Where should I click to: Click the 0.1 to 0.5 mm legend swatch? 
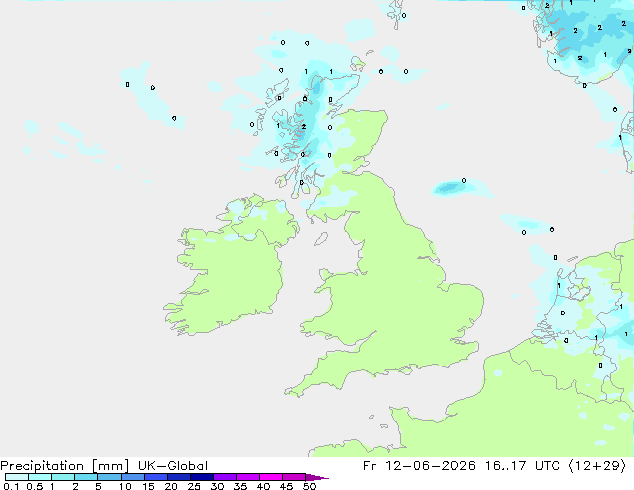click(17, 477)
